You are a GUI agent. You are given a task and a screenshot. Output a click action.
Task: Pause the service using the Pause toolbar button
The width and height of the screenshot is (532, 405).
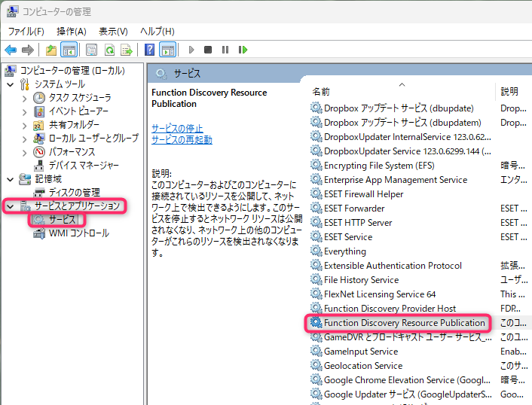pos(225,50)
